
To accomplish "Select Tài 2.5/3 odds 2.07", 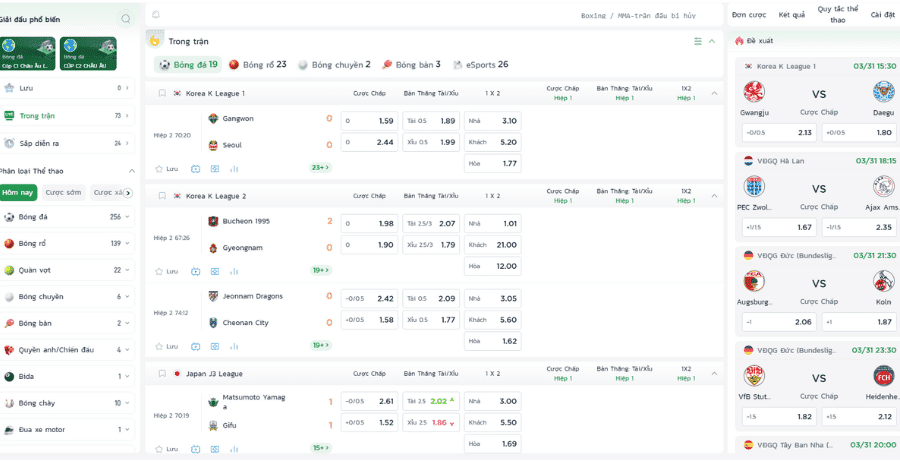I will (x=430, y=223).
